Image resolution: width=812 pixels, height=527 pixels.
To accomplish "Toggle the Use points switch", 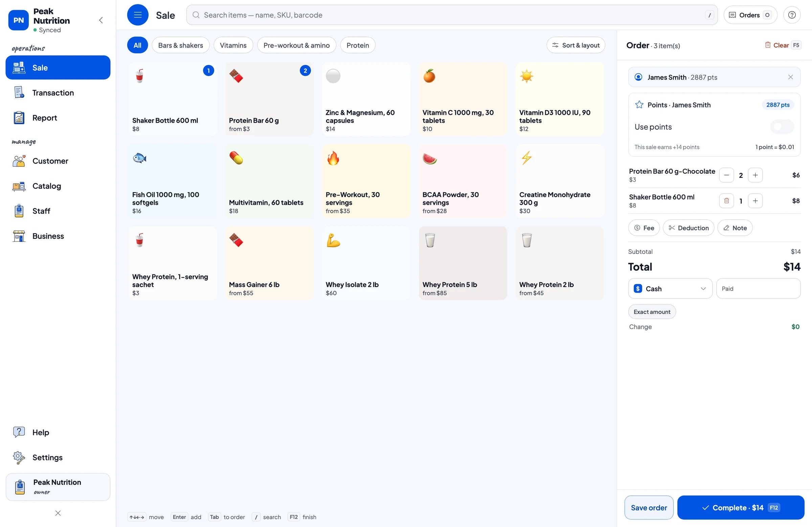I will point(782,127).
